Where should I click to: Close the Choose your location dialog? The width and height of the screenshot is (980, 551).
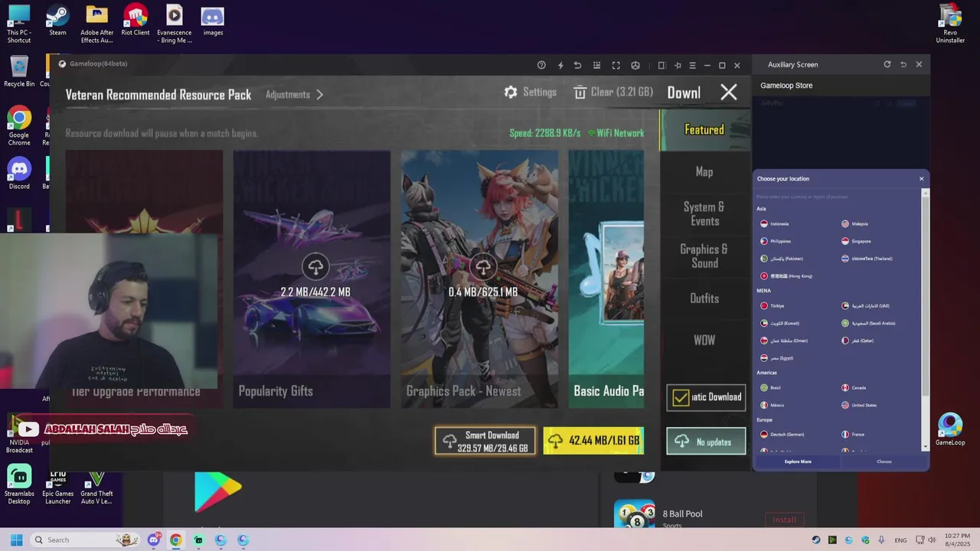coord(921,179)
